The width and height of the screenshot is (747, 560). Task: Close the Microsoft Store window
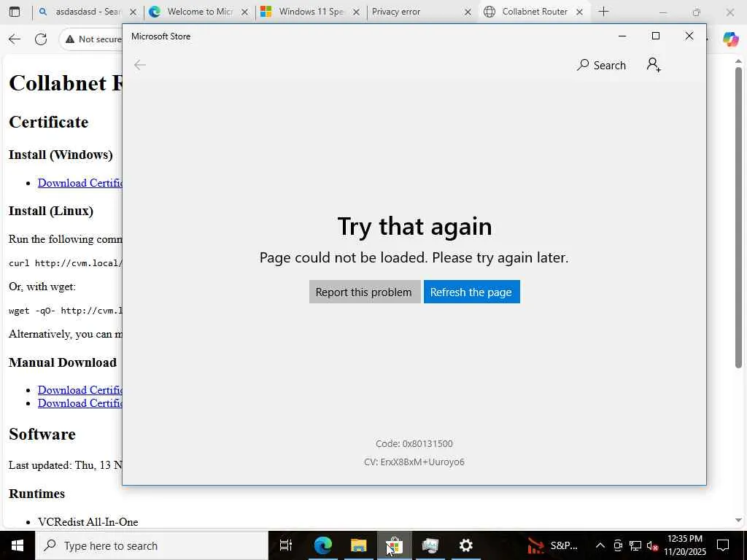(x=689, y=36)
